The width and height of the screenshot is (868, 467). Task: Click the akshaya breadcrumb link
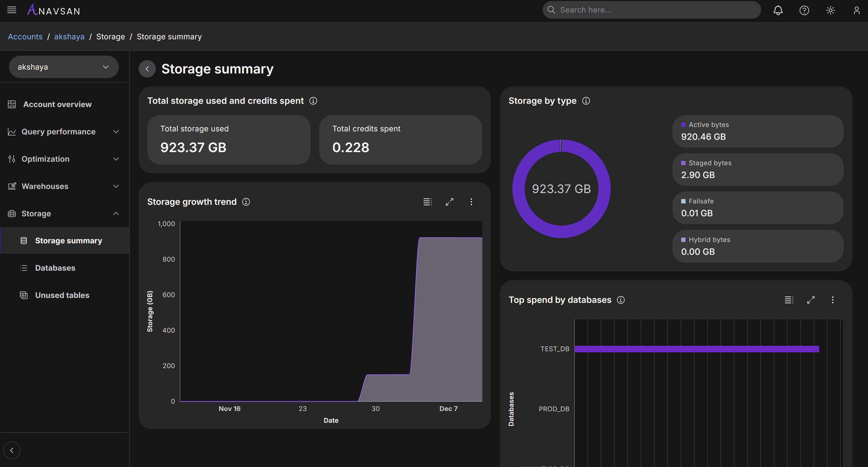[x=69, y=37]
